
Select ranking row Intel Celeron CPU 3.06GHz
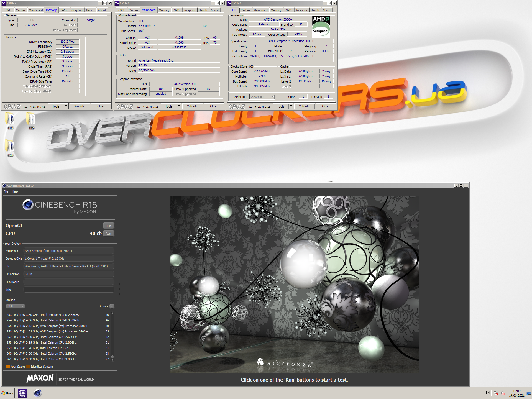[x=58, y=359]
